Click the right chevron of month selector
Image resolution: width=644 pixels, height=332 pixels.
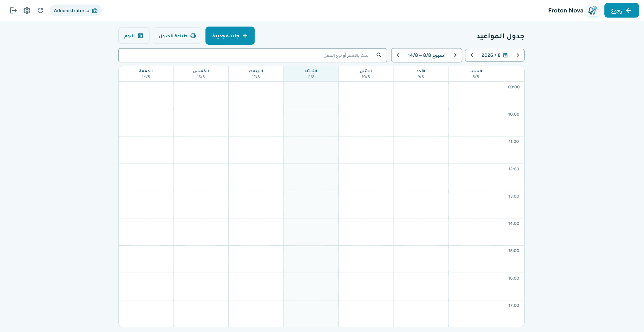pos(518,55)
